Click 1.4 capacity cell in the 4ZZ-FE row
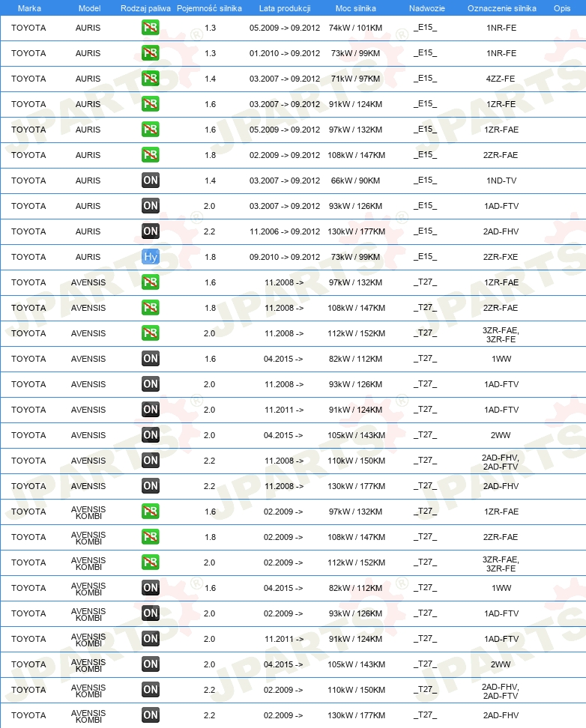 tap(210, 79)
